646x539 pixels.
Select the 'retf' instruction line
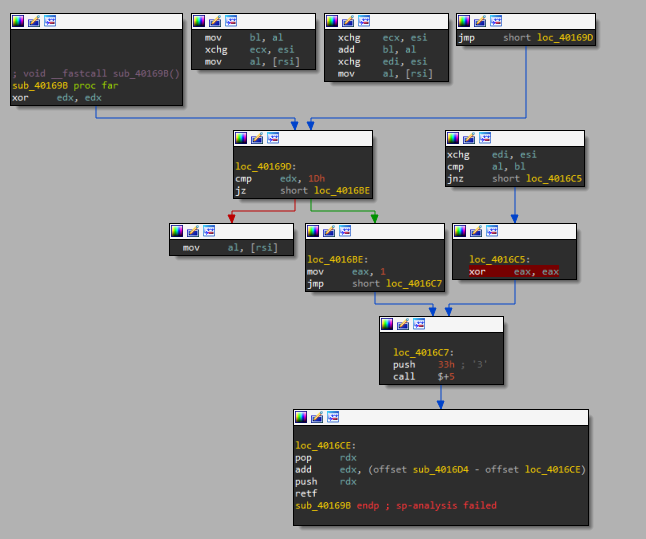pos(306,493)
